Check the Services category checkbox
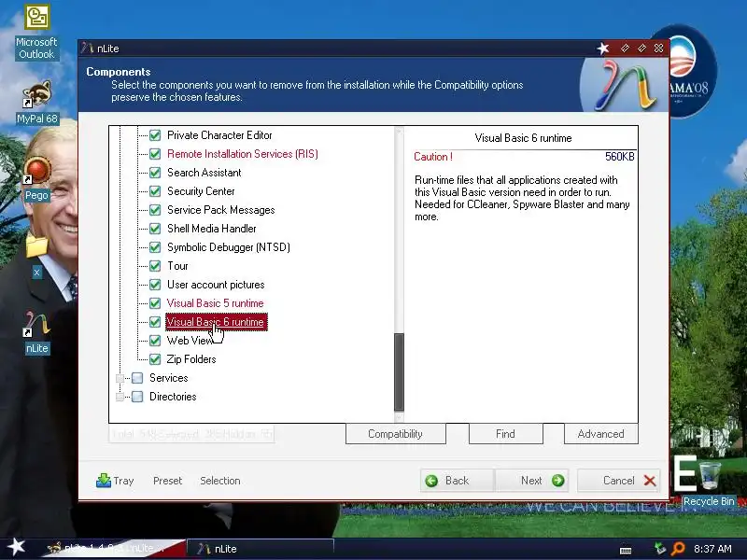This screenshot has height=560, width=747. coord(137,378)
